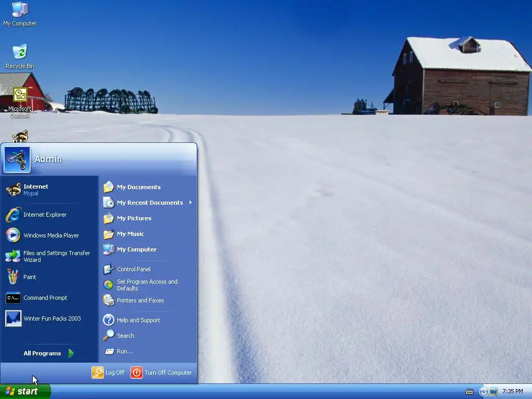Click the red Turn Off Computer power icon
The width and height of the screenshot is (532, 399).
tap(137, 373)
